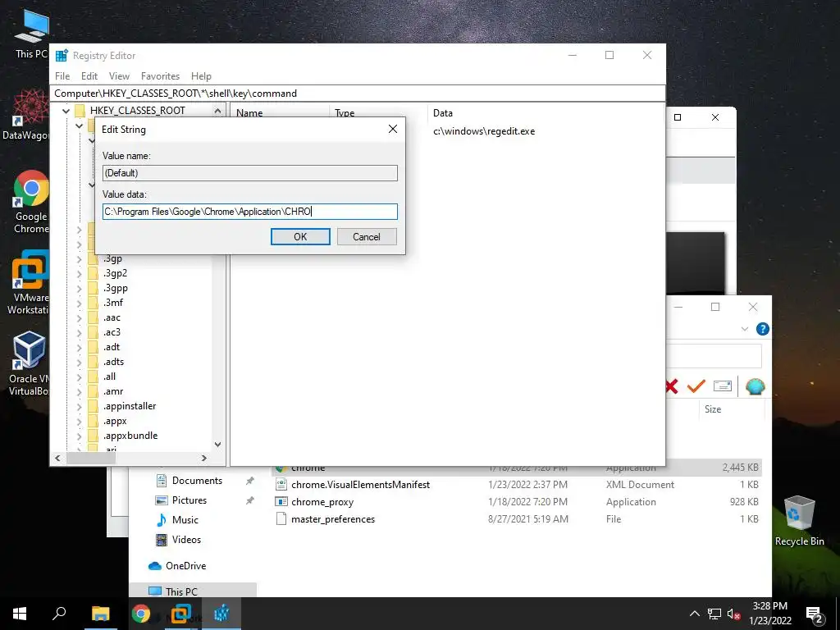Image resolution: width=840 pixels, height=630 pixels.
Task: Expand the .aac registry key
Action: (80, 318)
